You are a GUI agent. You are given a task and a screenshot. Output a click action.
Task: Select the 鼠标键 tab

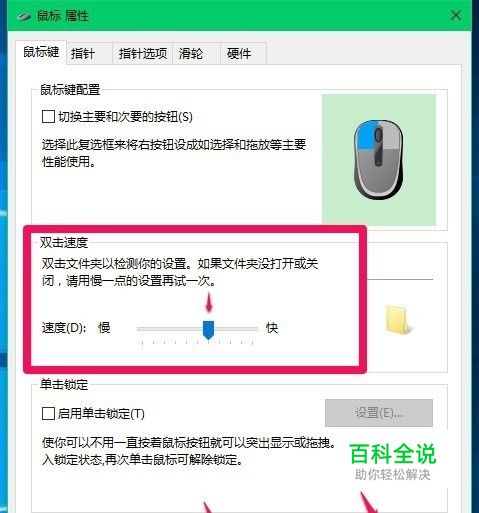click(x=41, y=52)
